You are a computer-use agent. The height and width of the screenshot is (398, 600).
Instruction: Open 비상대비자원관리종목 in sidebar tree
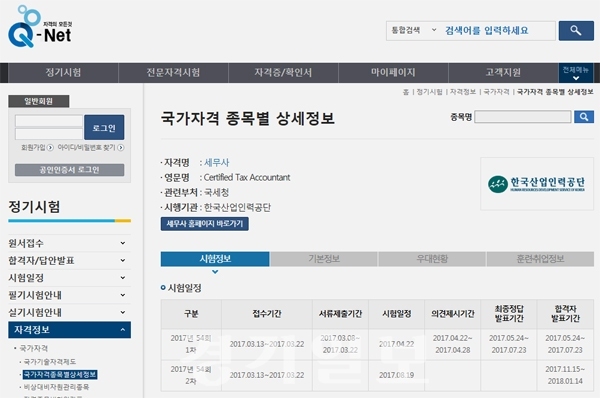[56, 387]
